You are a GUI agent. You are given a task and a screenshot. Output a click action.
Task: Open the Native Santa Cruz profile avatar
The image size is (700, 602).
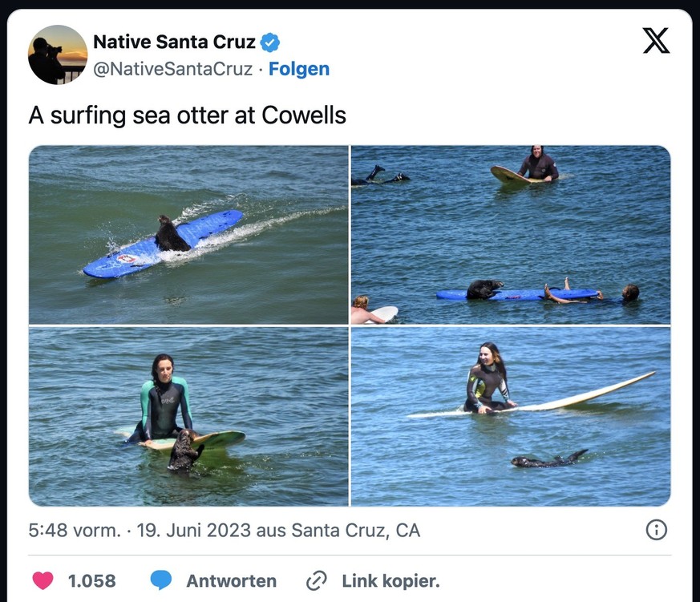point(58,55)
